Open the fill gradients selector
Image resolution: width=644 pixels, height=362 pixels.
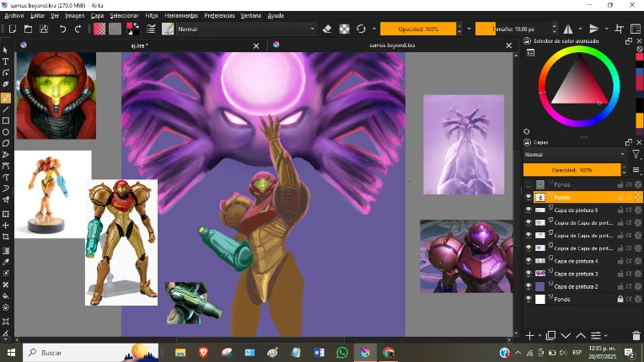pyautogui.click(x=99, y=29)
